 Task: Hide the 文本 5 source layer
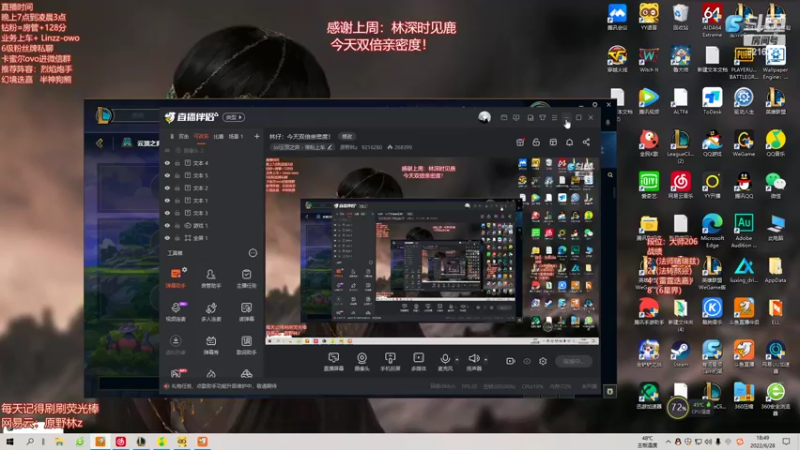tap(167, 176)
